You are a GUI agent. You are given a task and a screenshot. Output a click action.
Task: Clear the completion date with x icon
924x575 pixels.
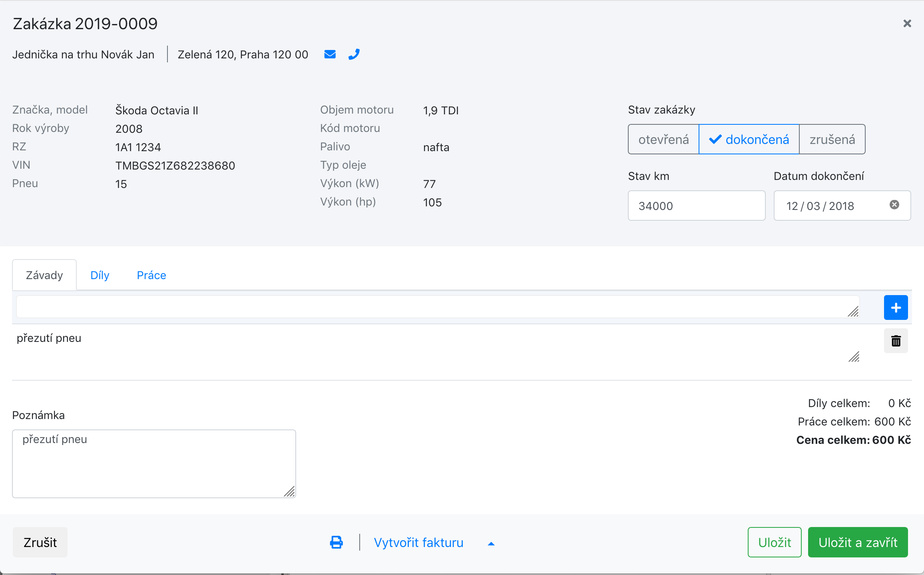pos(894,205)
